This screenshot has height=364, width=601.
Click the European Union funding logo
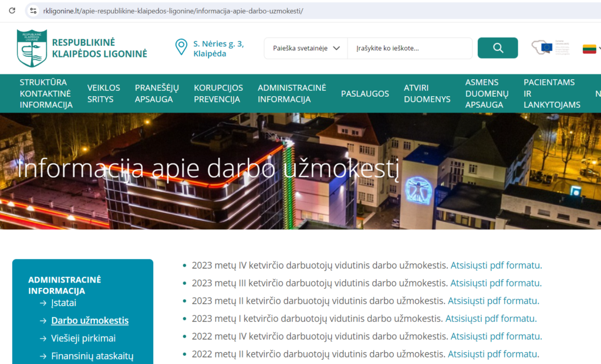pyautogui.click(x=551, y=47)
